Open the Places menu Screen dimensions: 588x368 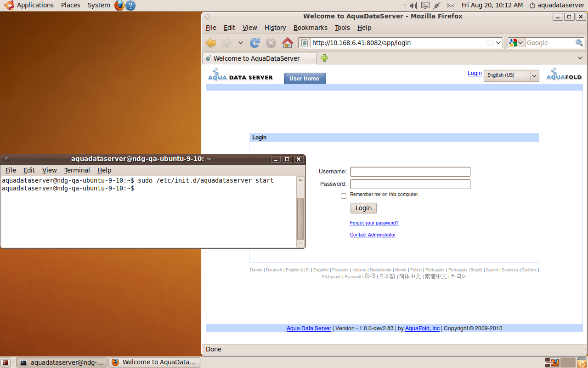pos(71,5)
